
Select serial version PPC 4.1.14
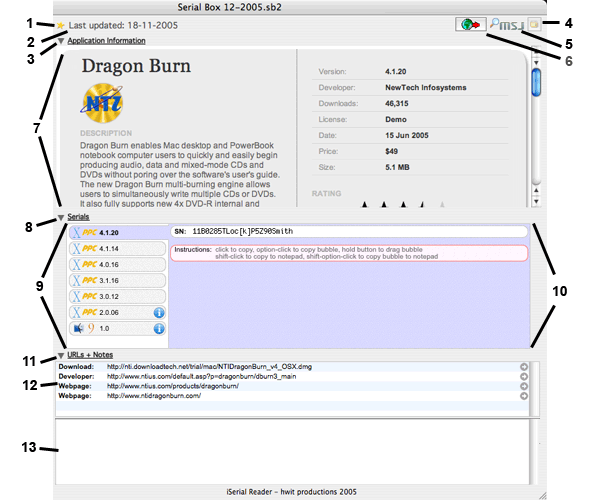(x=117, y=249)
